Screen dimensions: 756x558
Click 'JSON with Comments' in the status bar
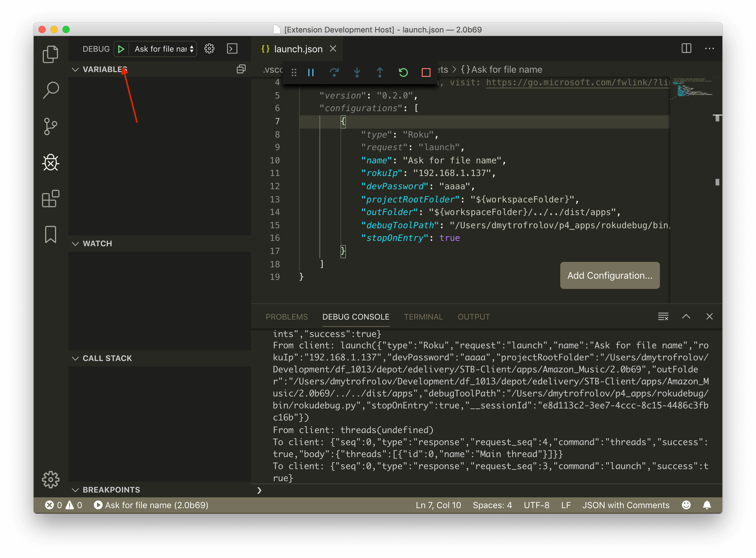(x=626, y=505)
